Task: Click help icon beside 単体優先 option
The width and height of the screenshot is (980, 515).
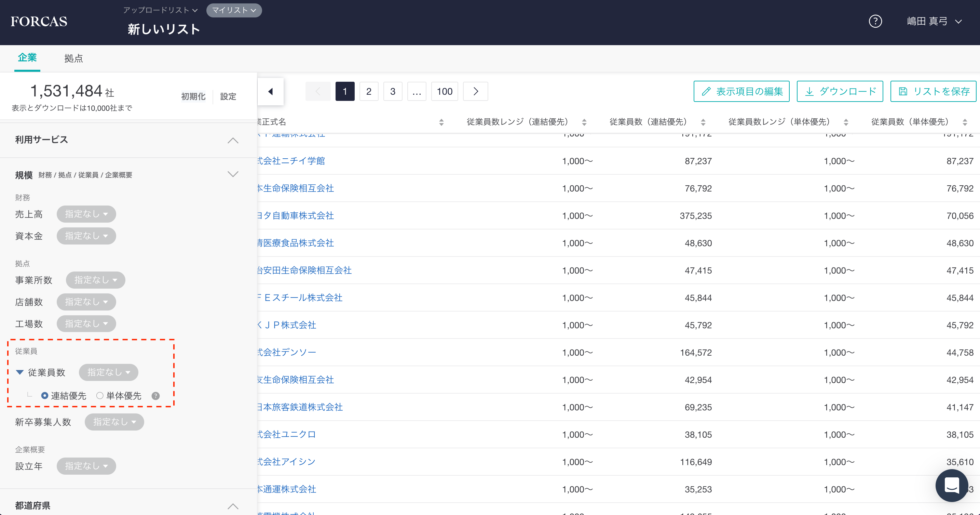Action: coord(155,396)
